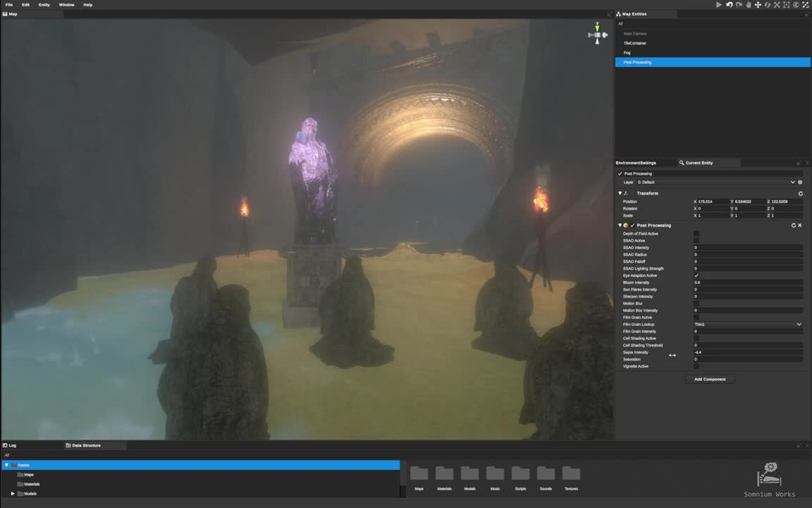Click the Add Component button

tap(710, 379)
